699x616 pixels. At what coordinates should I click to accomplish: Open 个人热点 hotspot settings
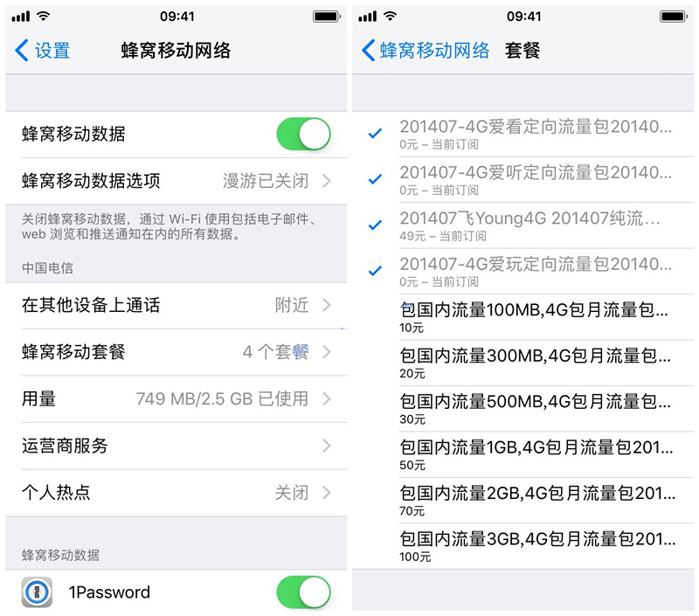tap(176, 493)
